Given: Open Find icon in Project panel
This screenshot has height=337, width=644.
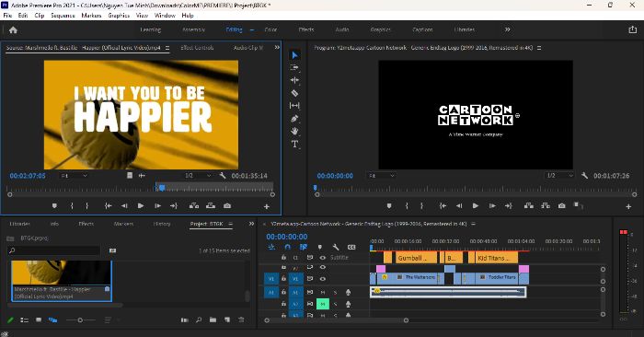Looking at the screenshot, I should pyautogui.click(x=199, y=320).
